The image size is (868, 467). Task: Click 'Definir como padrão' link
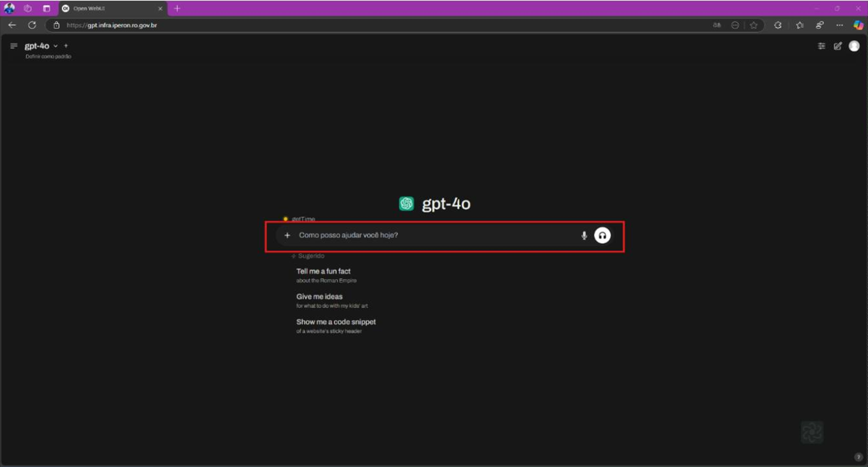[x=48, y=57]
